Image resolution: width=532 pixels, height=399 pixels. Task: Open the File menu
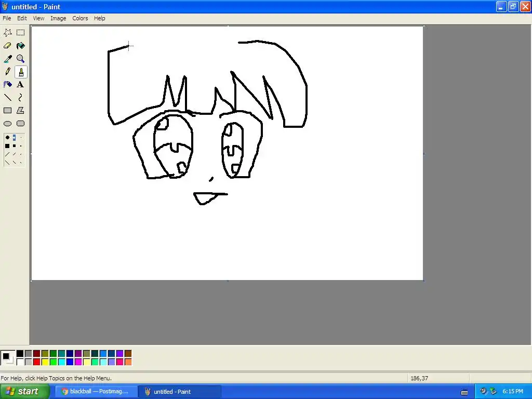pos(7,18)
